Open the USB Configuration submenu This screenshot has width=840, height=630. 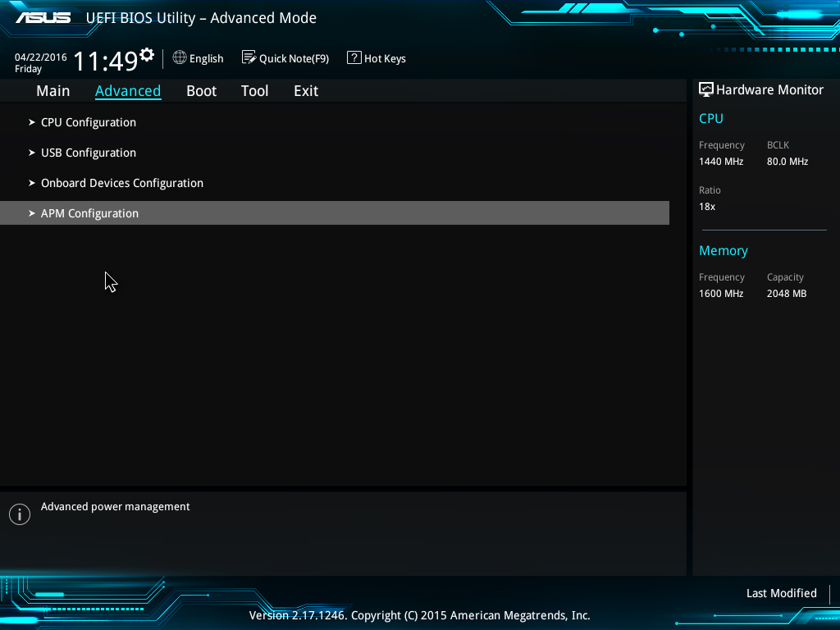point(89,153)
